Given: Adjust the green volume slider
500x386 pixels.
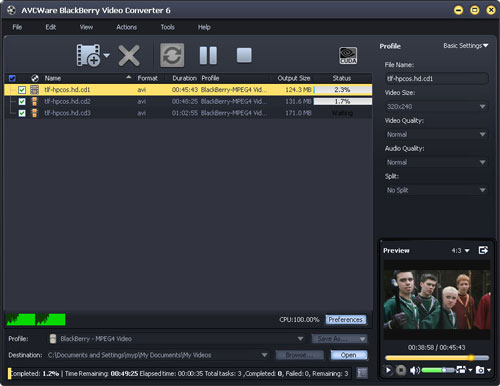Looking at the screenshot, I should [x=437, y=370].
